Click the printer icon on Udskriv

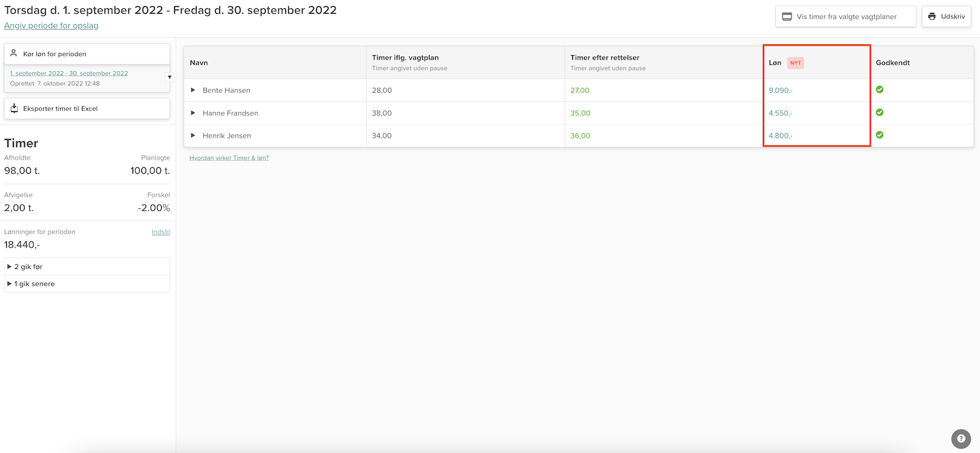pos(932,16)
